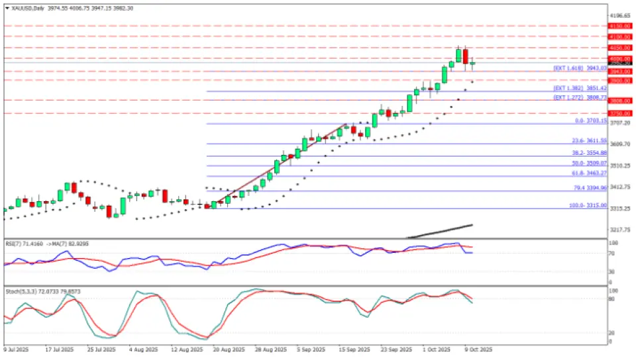Screen dimensions: 636x364
Task: Click the black trend line near 3217.75
Action: click(439, 231)
